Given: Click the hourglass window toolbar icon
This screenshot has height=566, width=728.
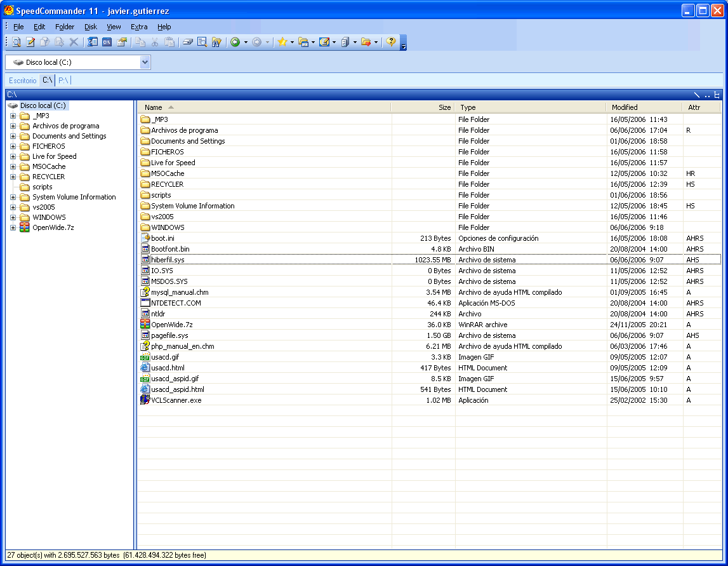Looking at the screenshot, I should point(93,43).
